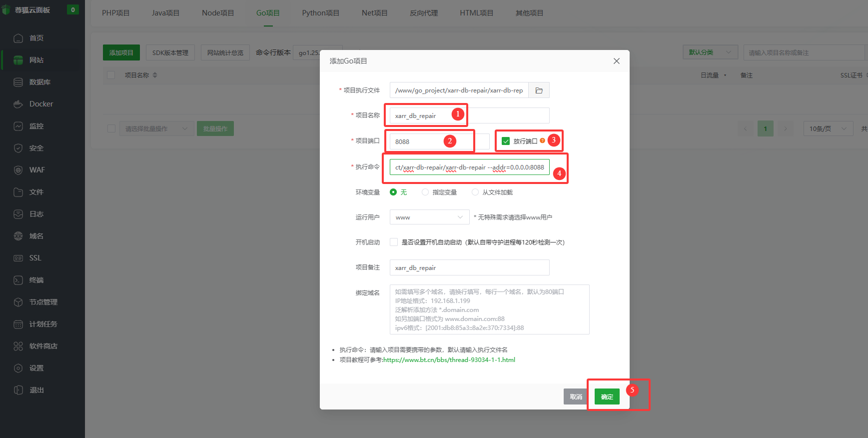The width and height of the screenshot is (868, 438).
Task: Click the SDK版本管理 button
Action: tap(170, 52)
